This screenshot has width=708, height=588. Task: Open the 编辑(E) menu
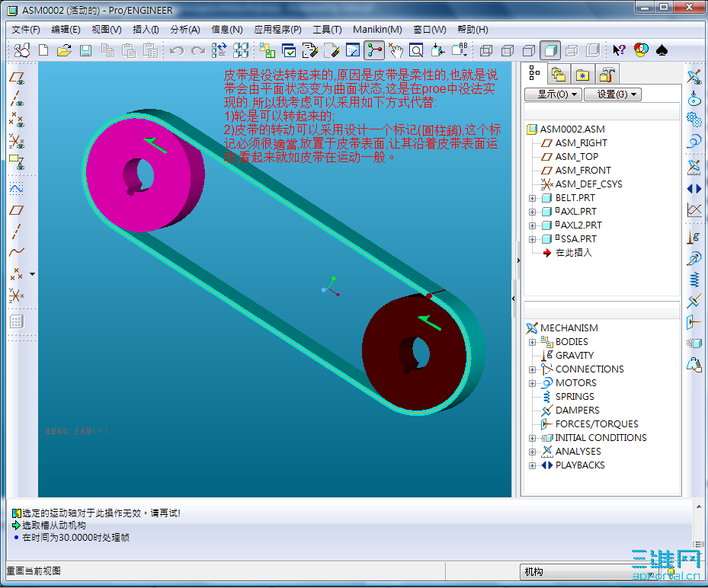pyautogui.click(x=66, y=30)
